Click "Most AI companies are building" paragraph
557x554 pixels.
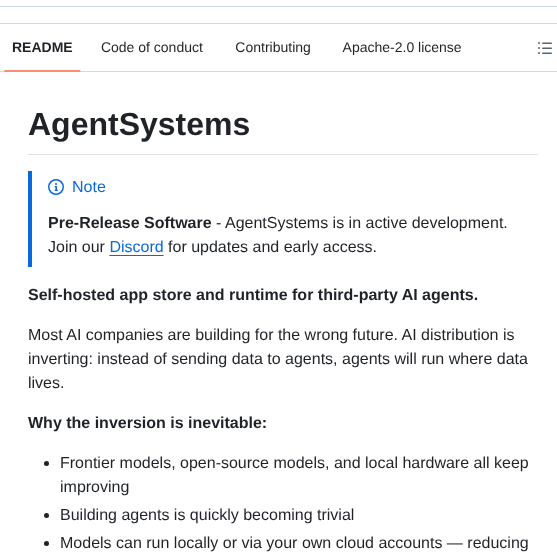tap(278, 359)
